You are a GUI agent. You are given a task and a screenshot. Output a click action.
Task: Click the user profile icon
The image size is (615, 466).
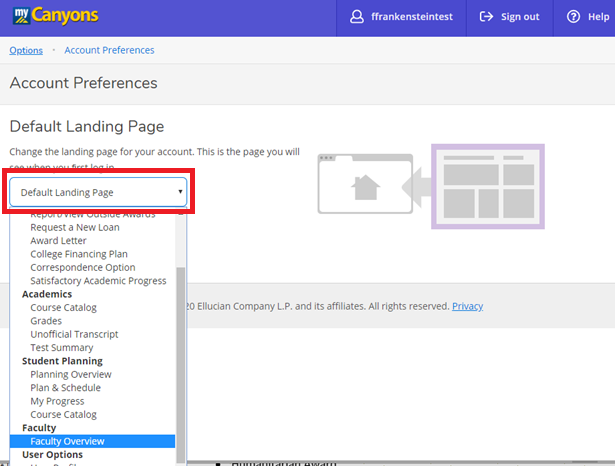(x=357, y=17)
